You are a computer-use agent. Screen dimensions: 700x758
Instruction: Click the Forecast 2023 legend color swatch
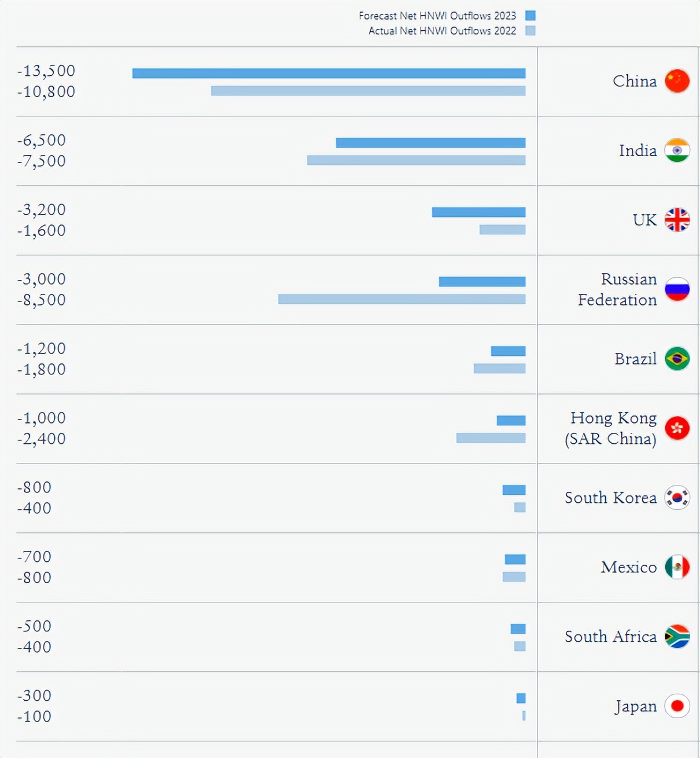(x=530, y=16)
